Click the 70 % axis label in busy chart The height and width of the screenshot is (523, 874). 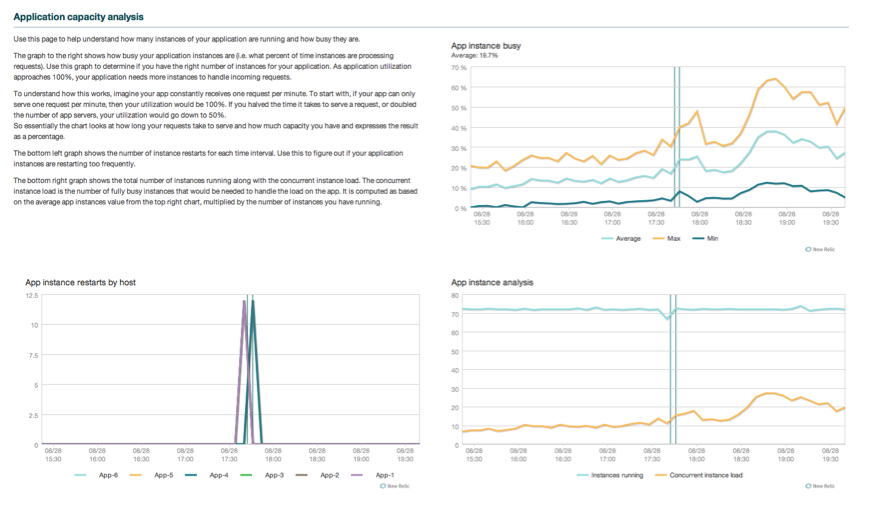459,67
